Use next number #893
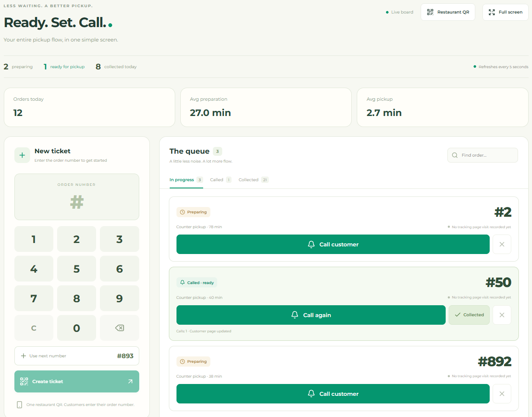 (77, 356)
